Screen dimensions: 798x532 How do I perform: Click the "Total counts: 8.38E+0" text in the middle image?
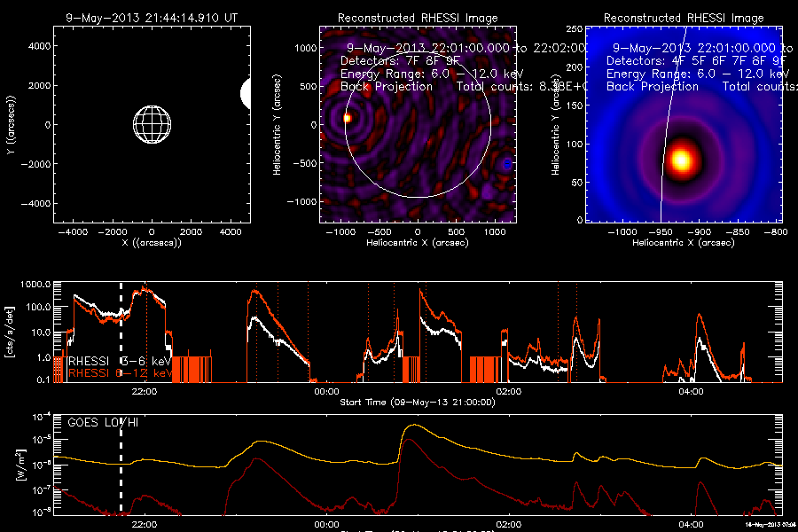point(521,87)
